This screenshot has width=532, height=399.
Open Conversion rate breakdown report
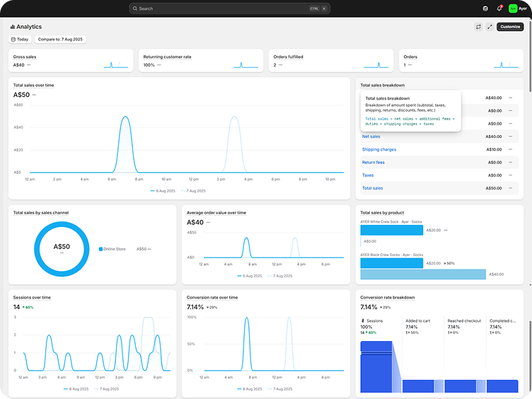click(388, 298)
